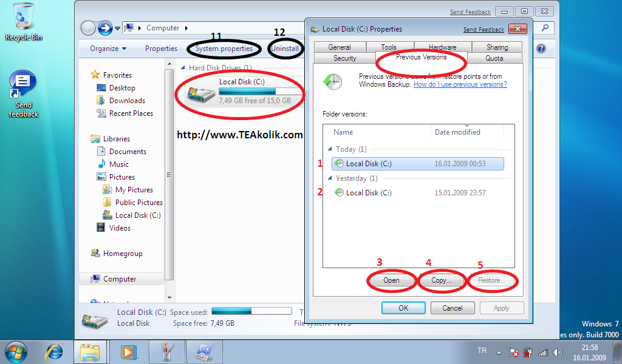Click the volume speaker tray icon

point(558,352)
